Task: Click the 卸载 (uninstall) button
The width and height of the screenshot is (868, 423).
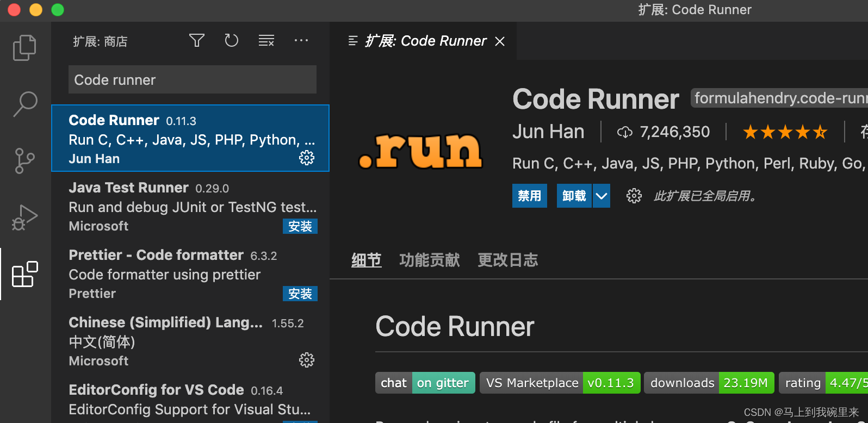Action: [574, 196]
